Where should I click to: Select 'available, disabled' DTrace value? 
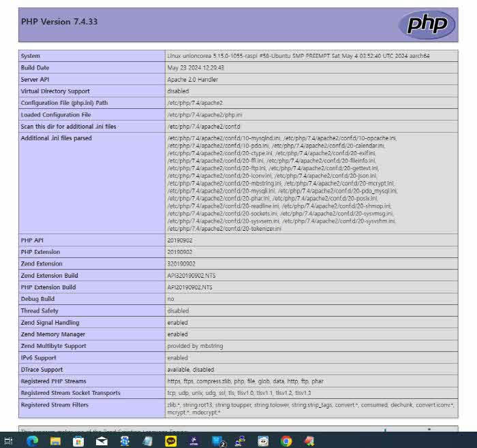coord(191,370)
